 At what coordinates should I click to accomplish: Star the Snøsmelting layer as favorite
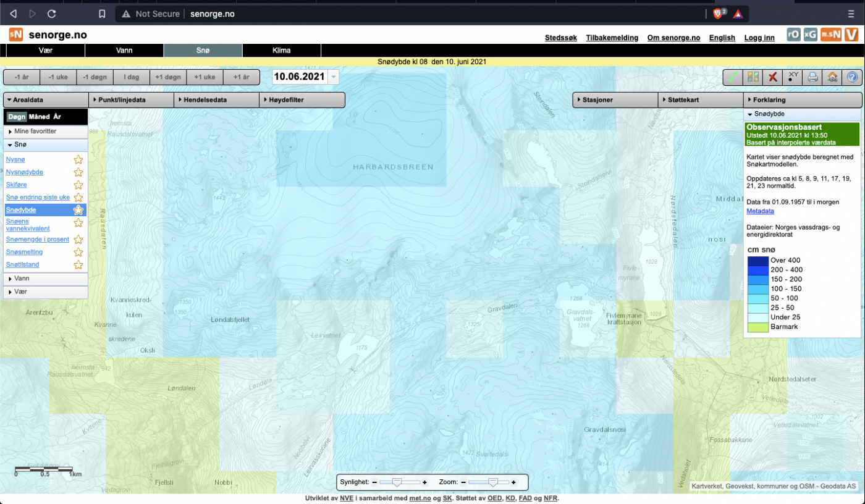78,252
